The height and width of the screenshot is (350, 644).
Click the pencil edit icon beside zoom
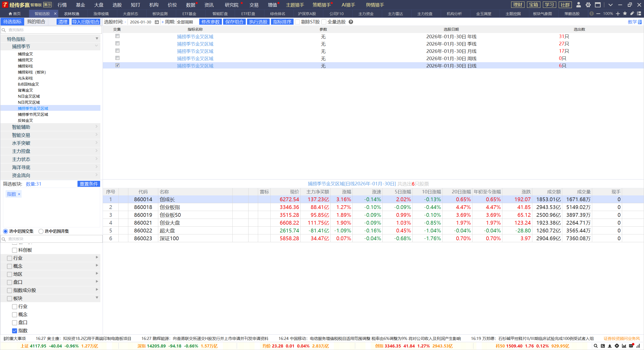pyautogui.click(x=632, y=14)
